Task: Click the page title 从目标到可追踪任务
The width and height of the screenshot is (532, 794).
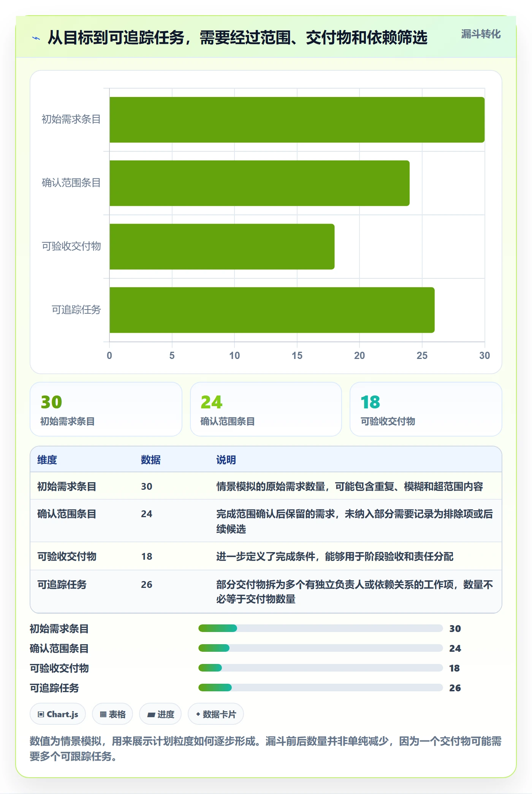Action: tap(237, 38)
